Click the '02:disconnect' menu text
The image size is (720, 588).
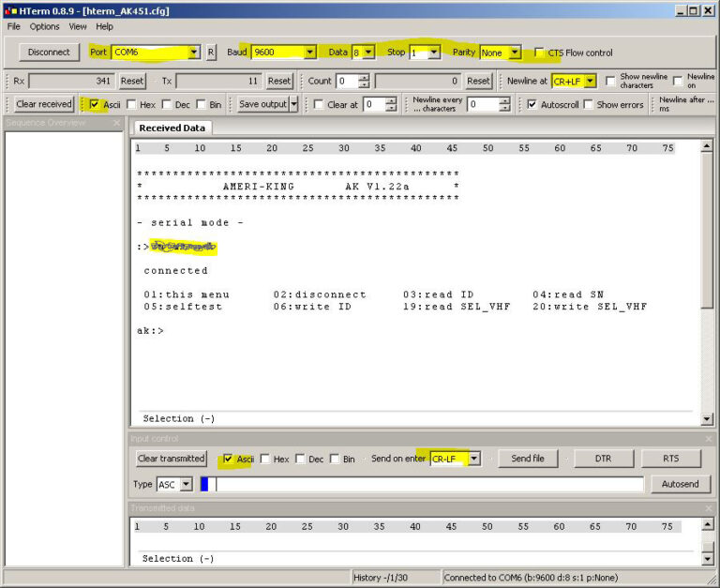(320, 294)
